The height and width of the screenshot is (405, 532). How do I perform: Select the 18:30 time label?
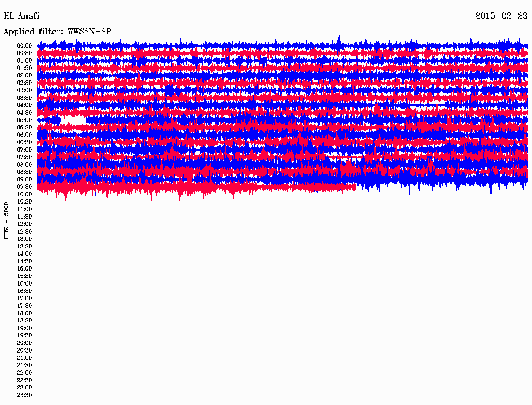click(x=24, y=320)
